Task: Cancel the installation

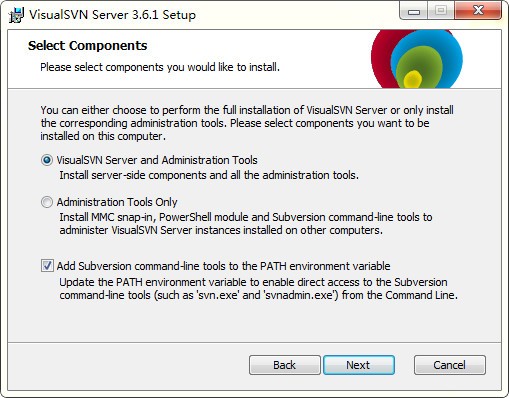Action: click(450, 365)
